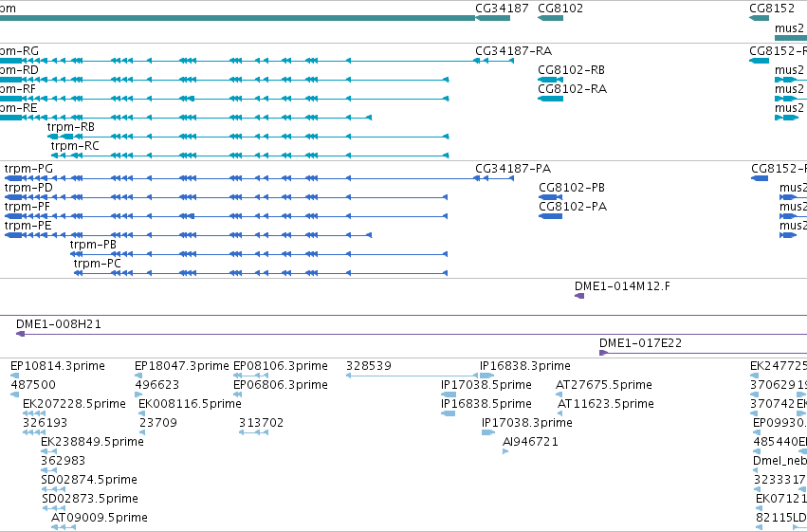Select the CG8102 gene label in top track
Image resolution: width=807 pixels, height=532 pixels.
coord(560,9)
